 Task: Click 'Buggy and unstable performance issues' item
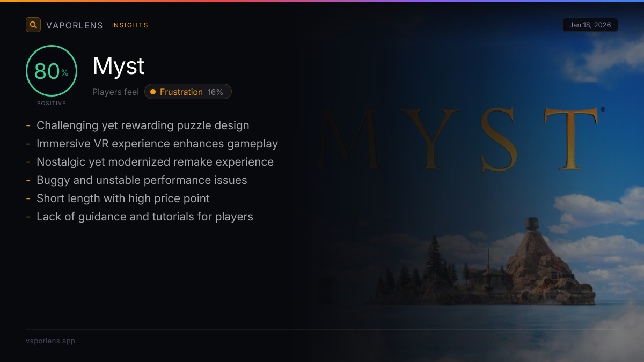pos(142,180)
